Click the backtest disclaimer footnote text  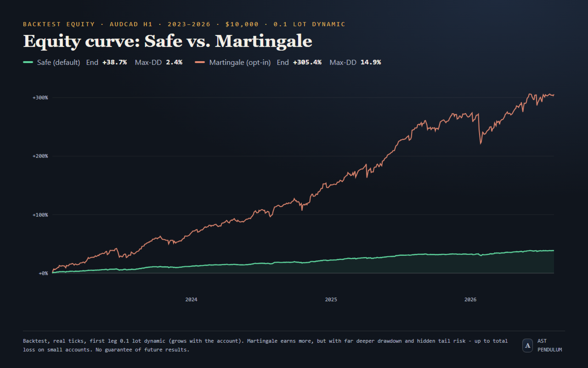point(266,345)
